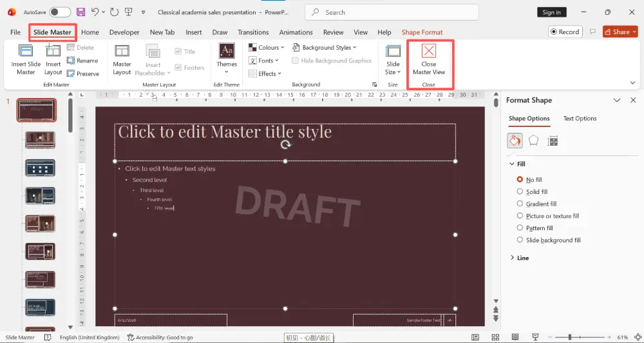
Task: Open the Shape Format tab
Action: [x=422, y=32]
